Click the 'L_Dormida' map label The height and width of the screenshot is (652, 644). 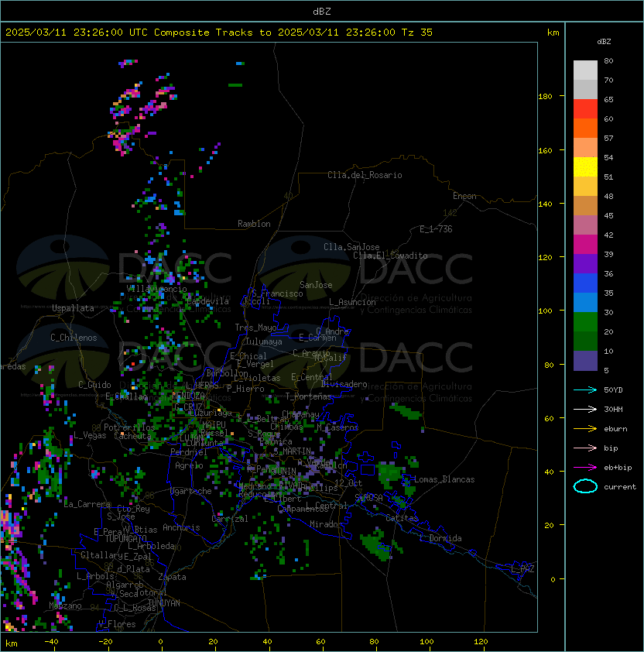coord(440,538)
